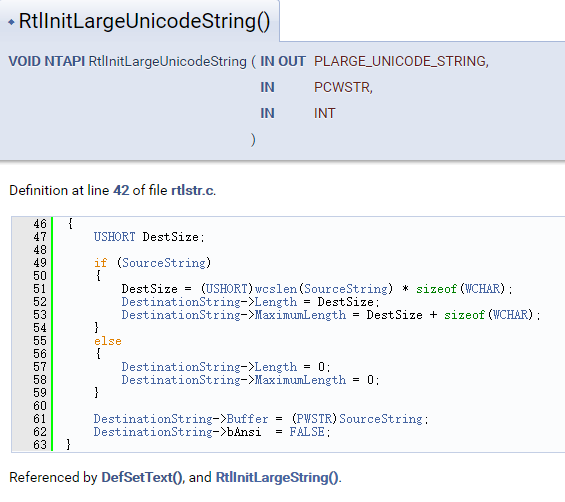Screen dimensions: 565x502
Task: Open the line 42 definition link
Action: coord(121,190)
